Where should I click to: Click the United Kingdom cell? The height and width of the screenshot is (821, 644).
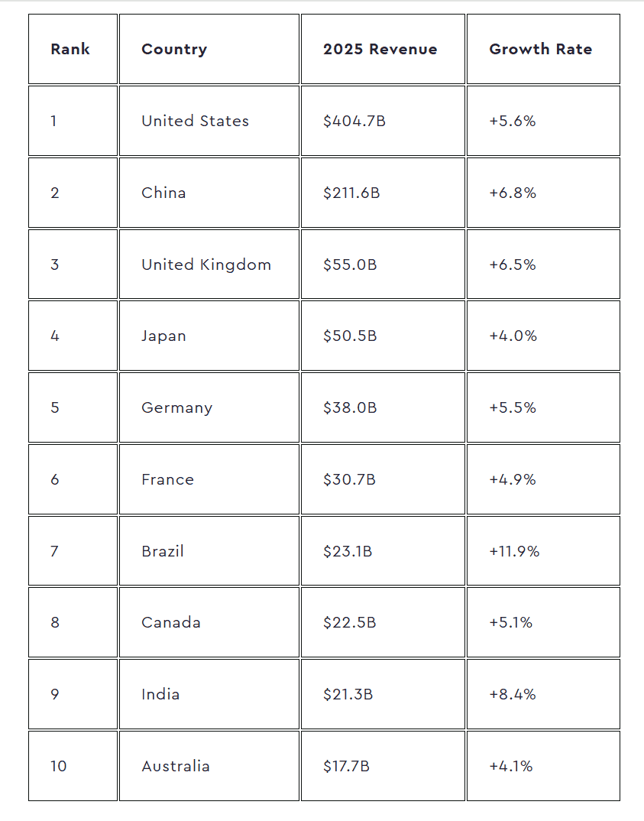click(x=206, y=264)
